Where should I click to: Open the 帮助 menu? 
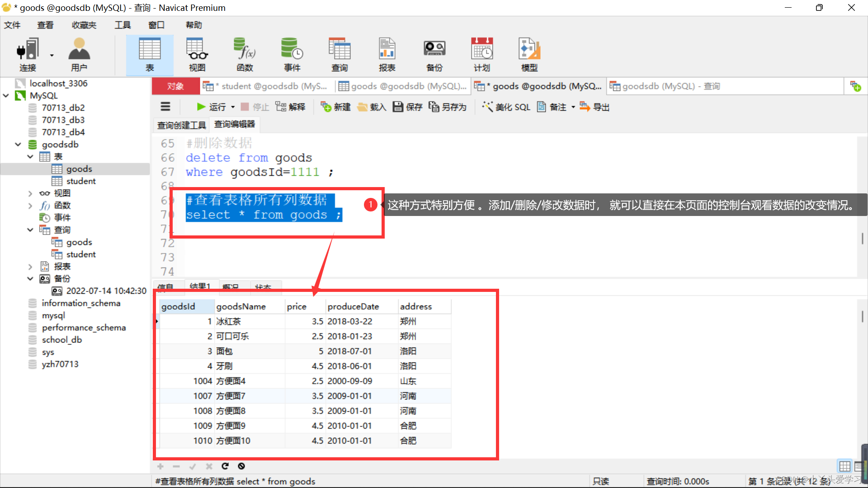tap(194, 25)
